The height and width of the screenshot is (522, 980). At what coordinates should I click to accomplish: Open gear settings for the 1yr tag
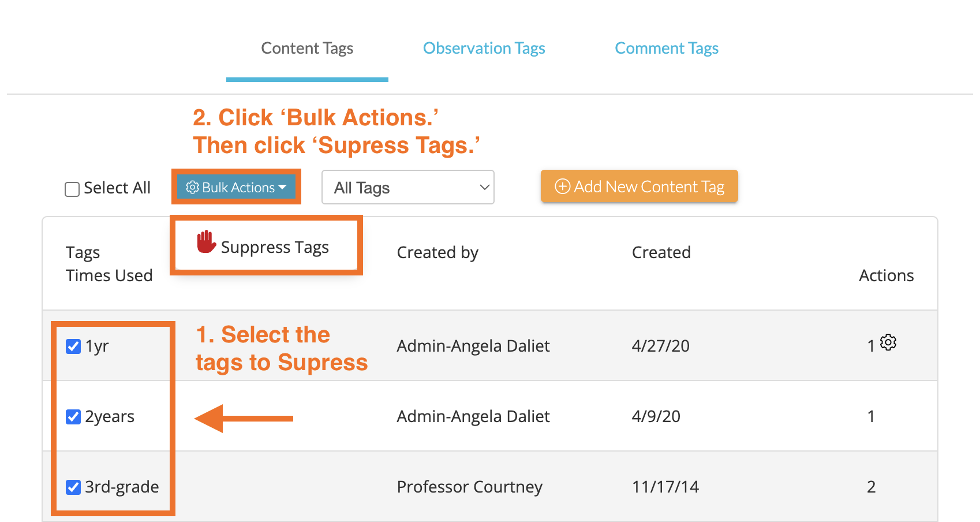point(888,342)
